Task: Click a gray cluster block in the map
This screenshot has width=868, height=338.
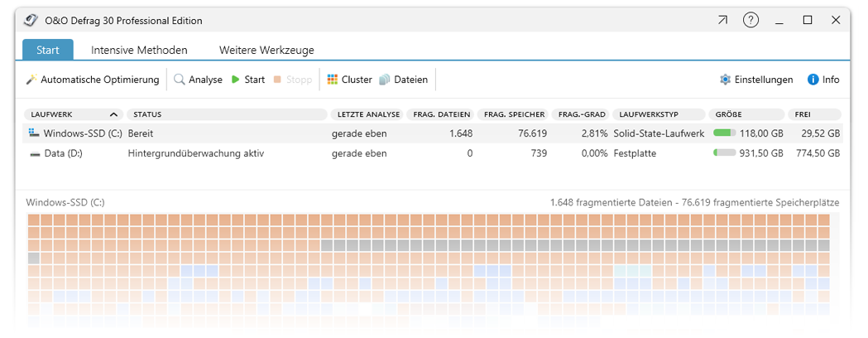Action: click(414, 245)
